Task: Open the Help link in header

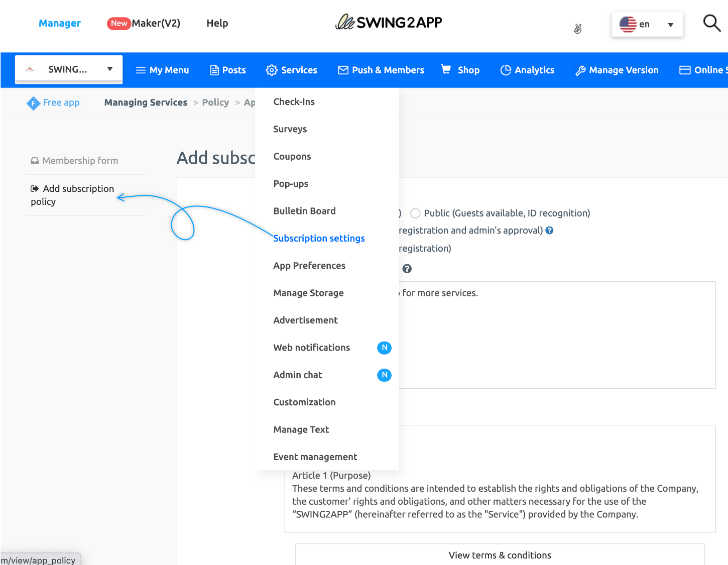Action: click(217, 23)
